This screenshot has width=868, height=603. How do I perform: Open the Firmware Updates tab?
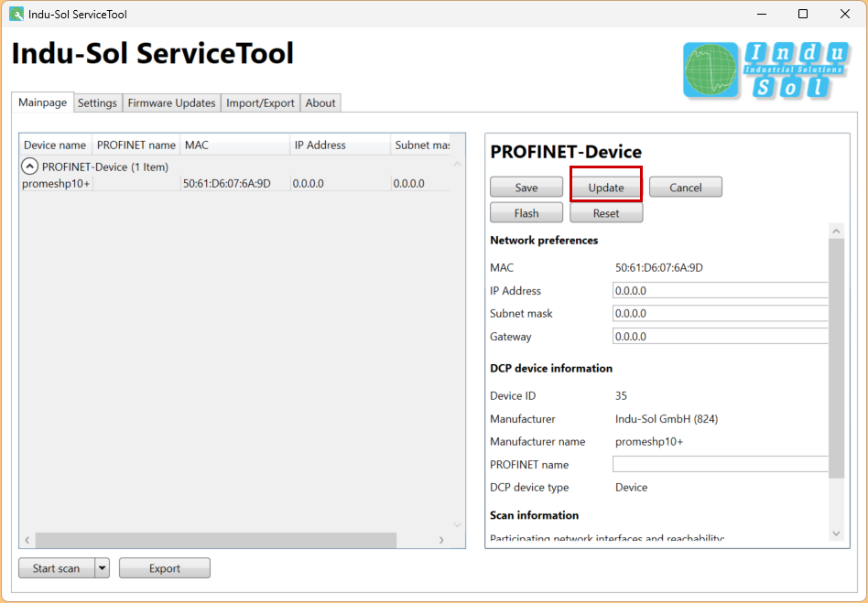(x=171, y=102)
